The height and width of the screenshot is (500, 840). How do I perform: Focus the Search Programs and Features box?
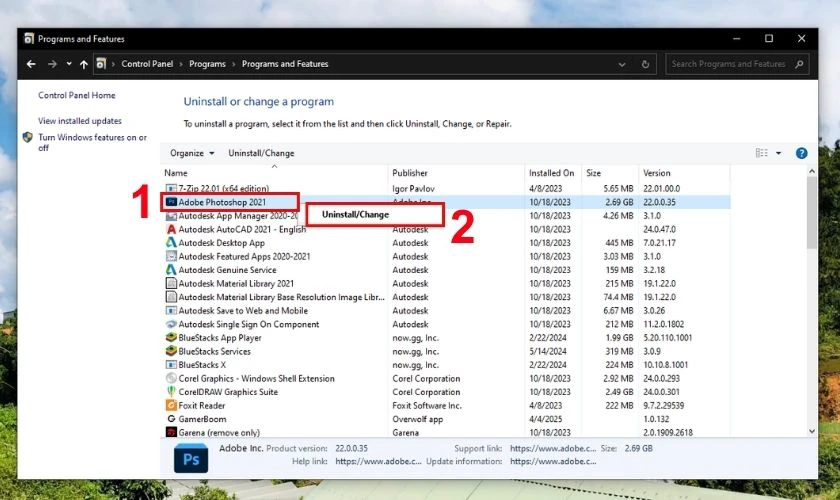click(x=737, y=64)
